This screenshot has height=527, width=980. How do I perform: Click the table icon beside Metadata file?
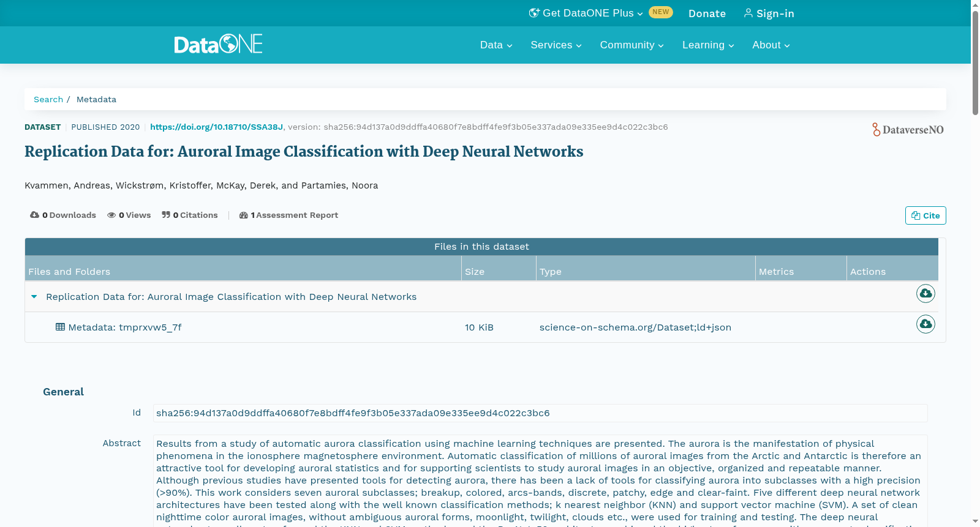click(60, 327)
